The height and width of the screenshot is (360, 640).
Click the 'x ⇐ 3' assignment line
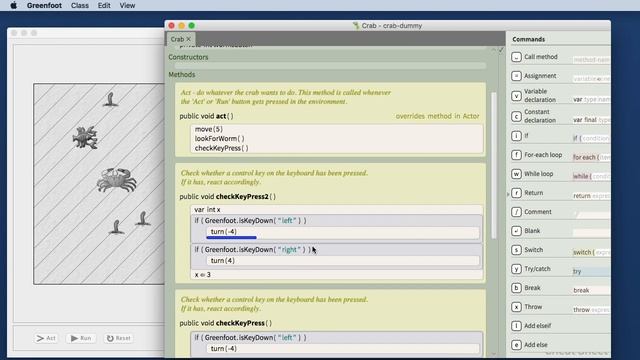pos(202,275)
